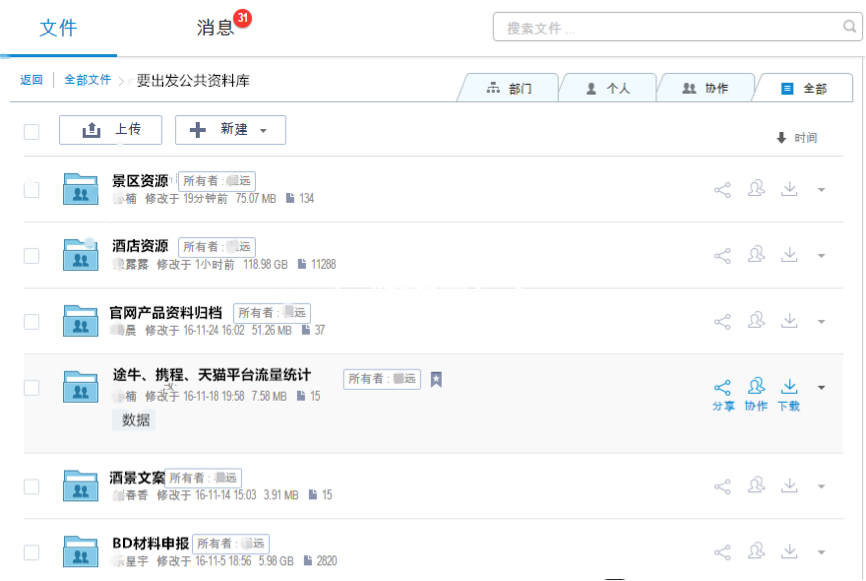Click share icon for 景区资源 folder
This screenshot has width=866, height=581.
coord(722,190)
